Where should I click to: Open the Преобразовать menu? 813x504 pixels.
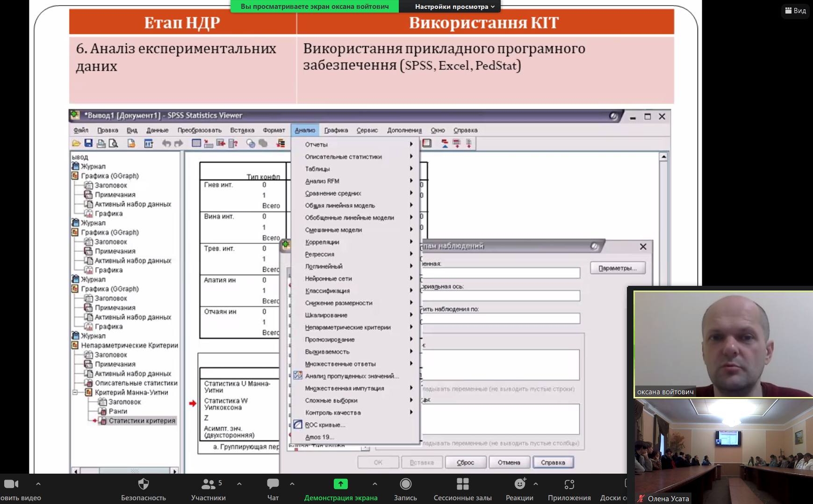pyautogui.click(x=200, y=130)
